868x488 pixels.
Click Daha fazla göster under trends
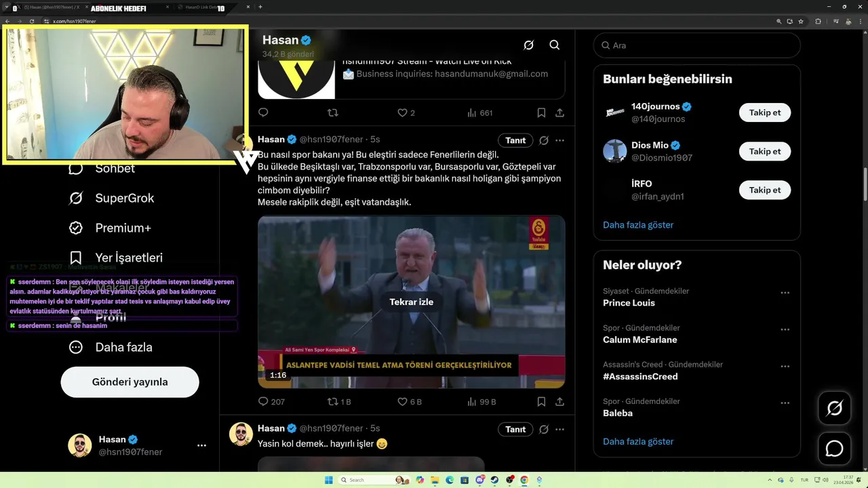coord(638,441)
